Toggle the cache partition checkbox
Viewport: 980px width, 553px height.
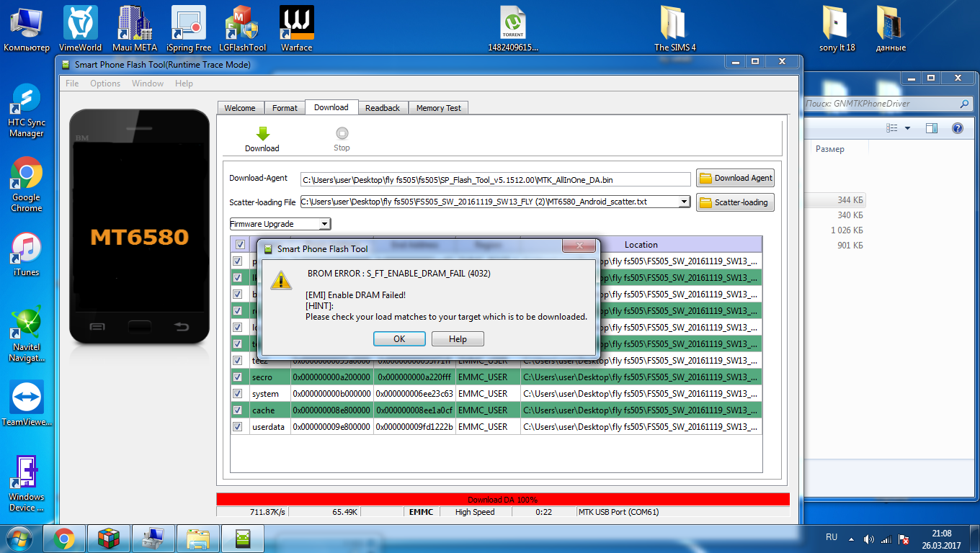[238, 410]
